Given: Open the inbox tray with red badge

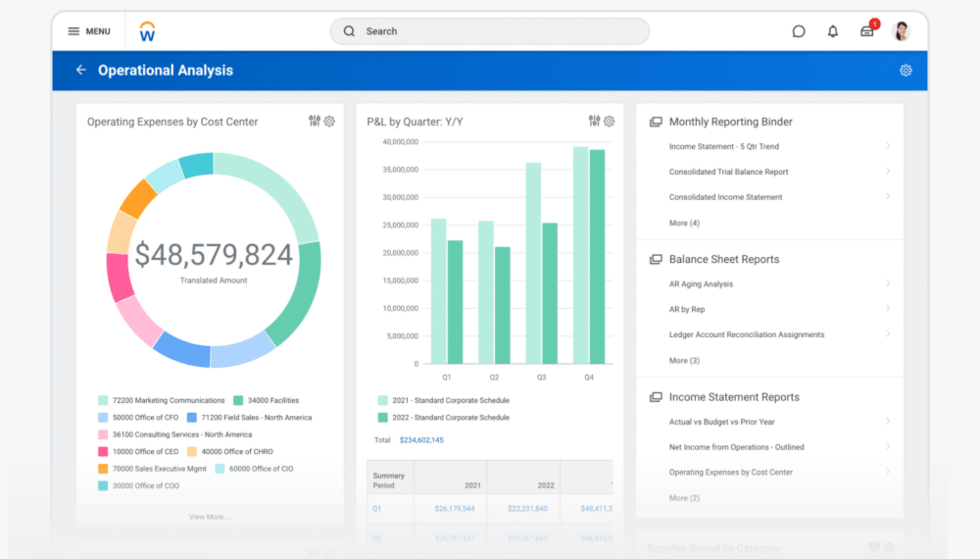Looking at the screenshot, I should [867, 31].
